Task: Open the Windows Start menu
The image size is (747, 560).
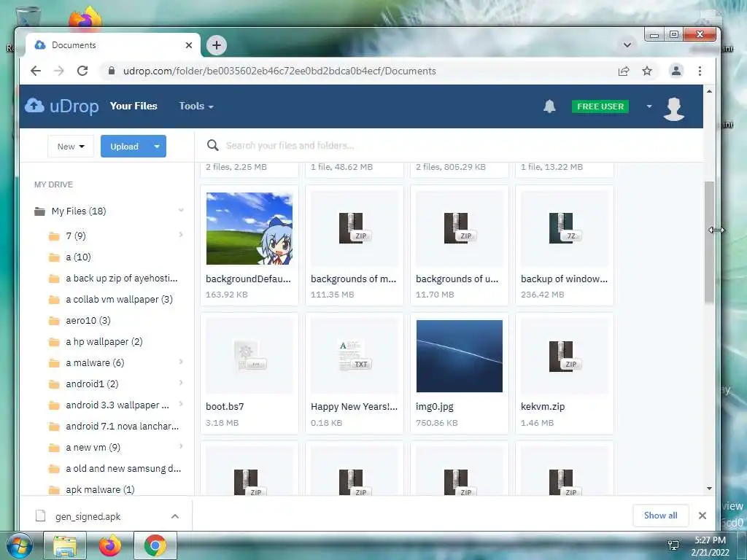Action: (19, 545)
